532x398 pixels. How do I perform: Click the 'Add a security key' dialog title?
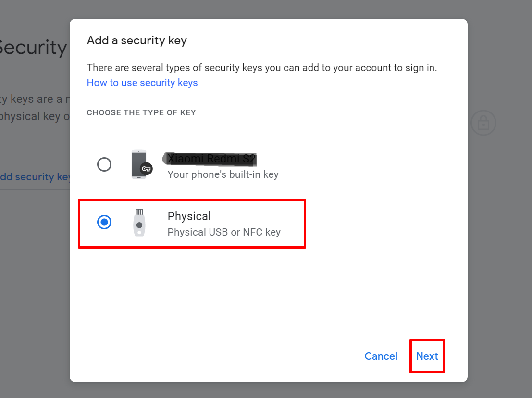tap(137, 40)
